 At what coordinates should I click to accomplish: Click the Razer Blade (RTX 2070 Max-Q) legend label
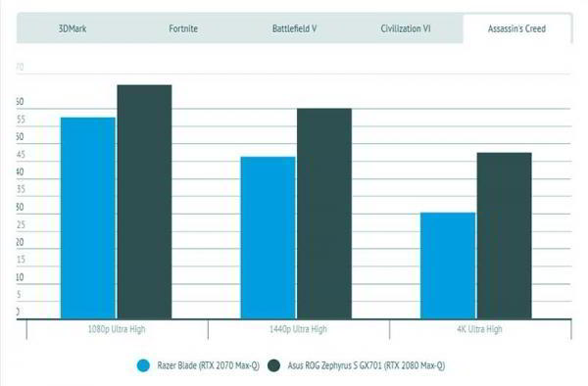tap(208, 365)
